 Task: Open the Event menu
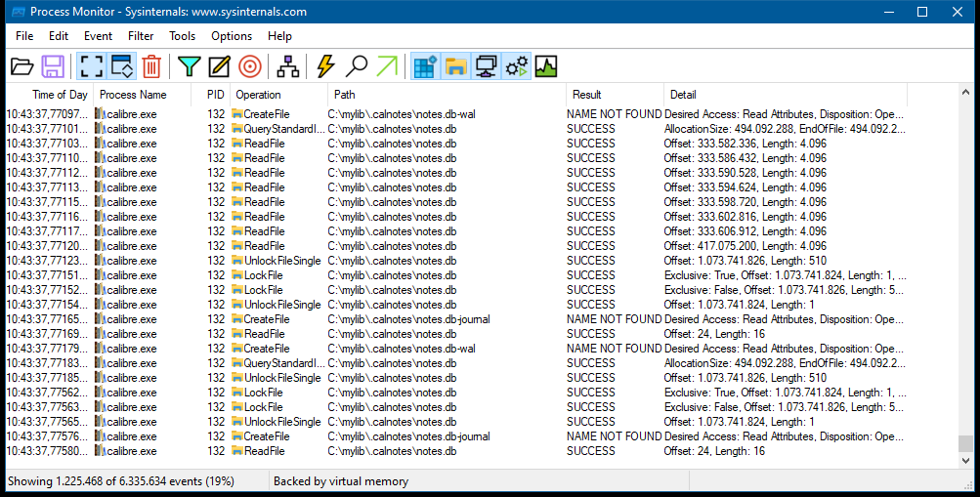click(98, 36)
